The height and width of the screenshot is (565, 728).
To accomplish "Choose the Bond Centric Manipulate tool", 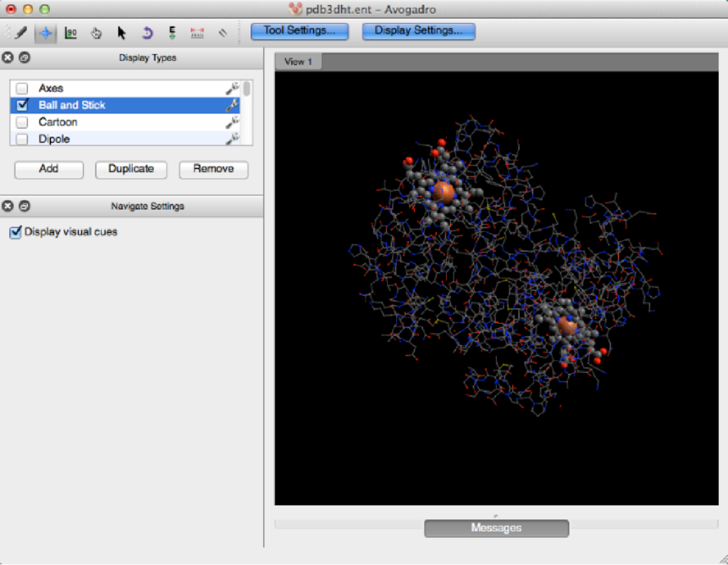I will pos(71,33).
